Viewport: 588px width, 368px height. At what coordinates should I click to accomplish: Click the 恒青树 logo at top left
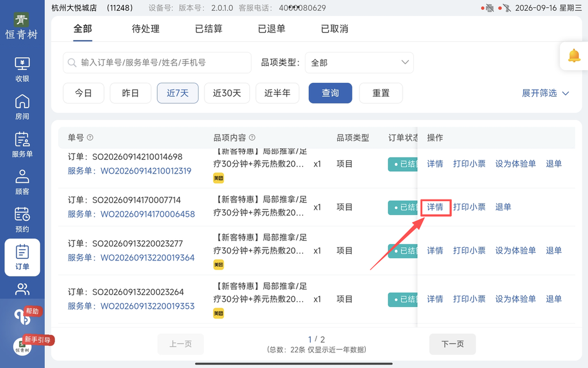(x=21, y=25)
